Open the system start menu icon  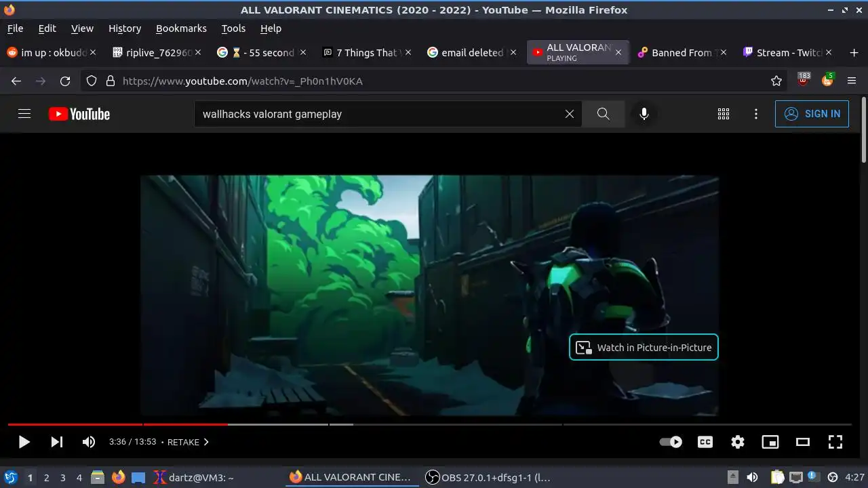click(10, 477)
